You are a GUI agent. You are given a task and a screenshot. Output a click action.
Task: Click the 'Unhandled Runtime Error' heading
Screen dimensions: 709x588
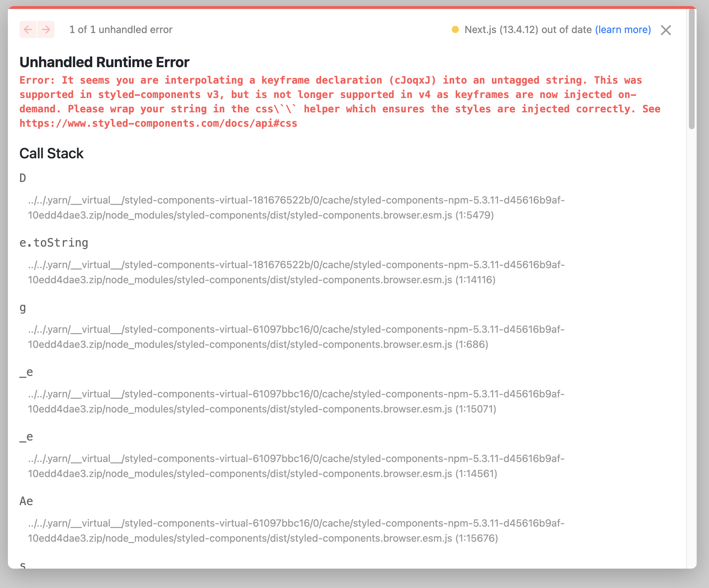104,62
